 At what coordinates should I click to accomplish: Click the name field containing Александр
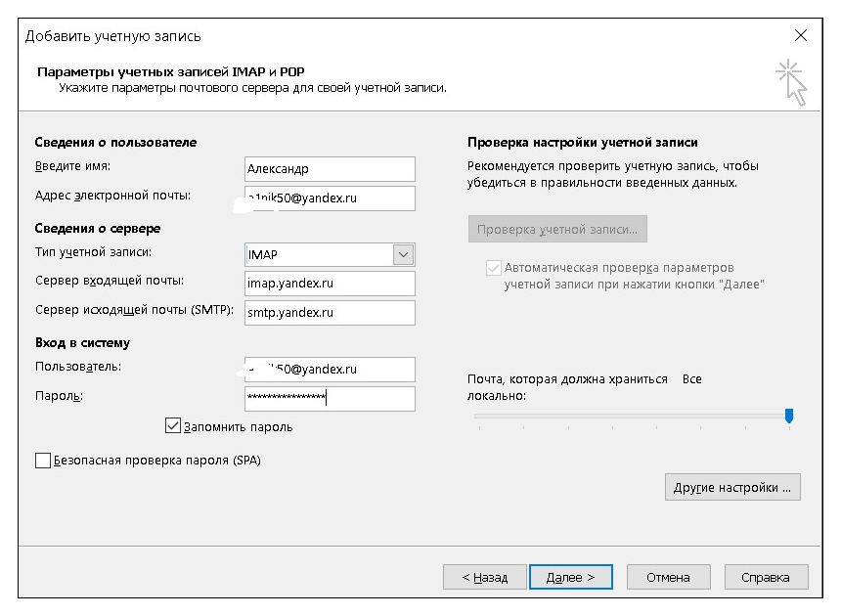pos(331,168)
